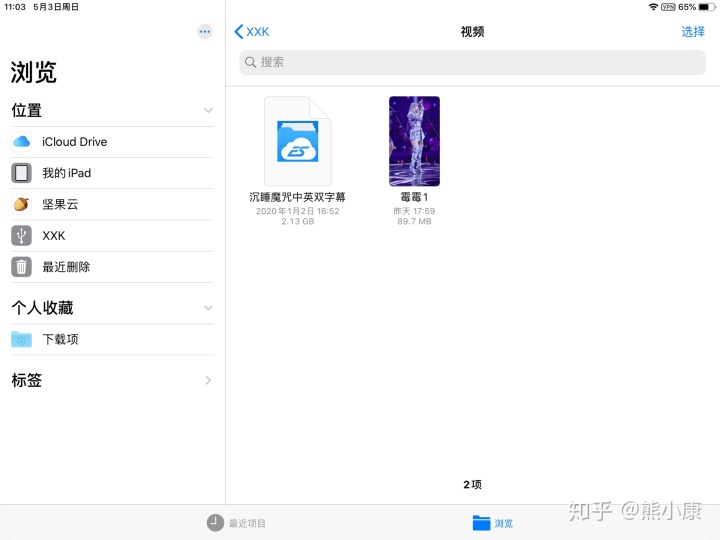The height and width of the screenshot is (540, 720).
Task: Select 我的 iPad location
Action: [112, 173]
